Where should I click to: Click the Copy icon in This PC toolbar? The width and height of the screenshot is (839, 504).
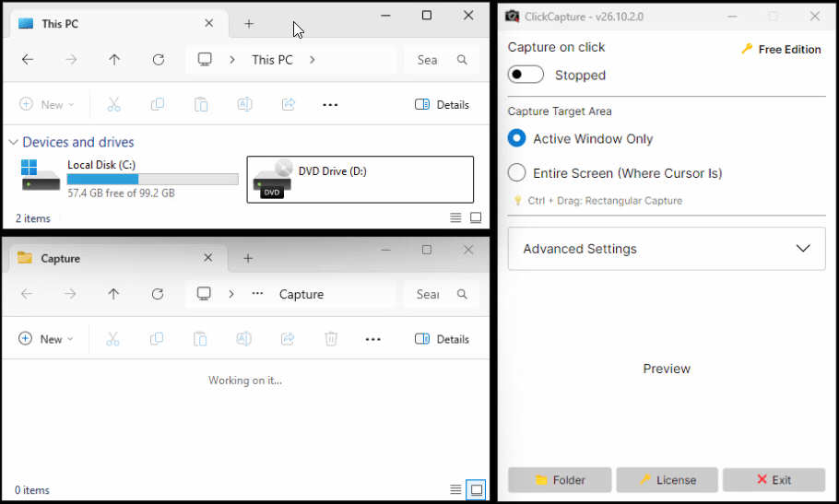click(158, 104)
